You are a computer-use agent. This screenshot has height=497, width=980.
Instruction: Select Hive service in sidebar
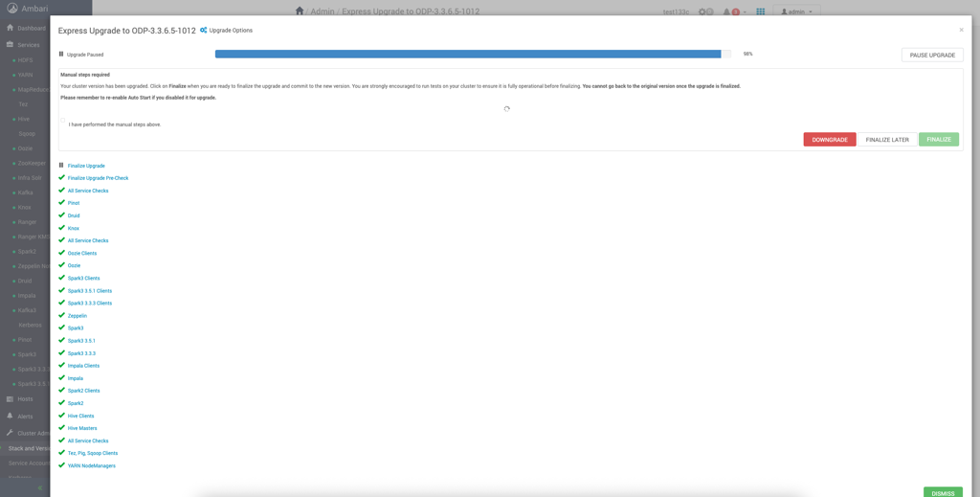(x=24, y=119)
